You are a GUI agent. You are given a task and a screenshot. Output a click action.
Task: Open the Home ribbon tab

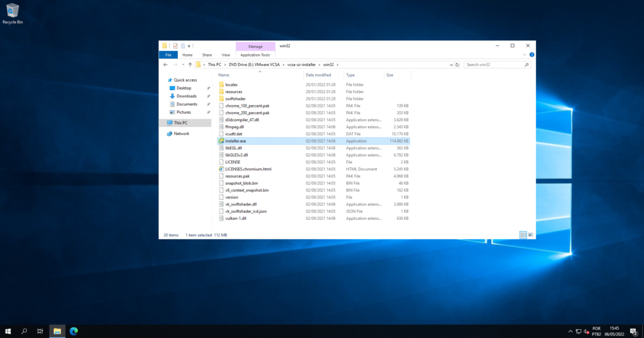pyautogui.click(x=187, y=55)
